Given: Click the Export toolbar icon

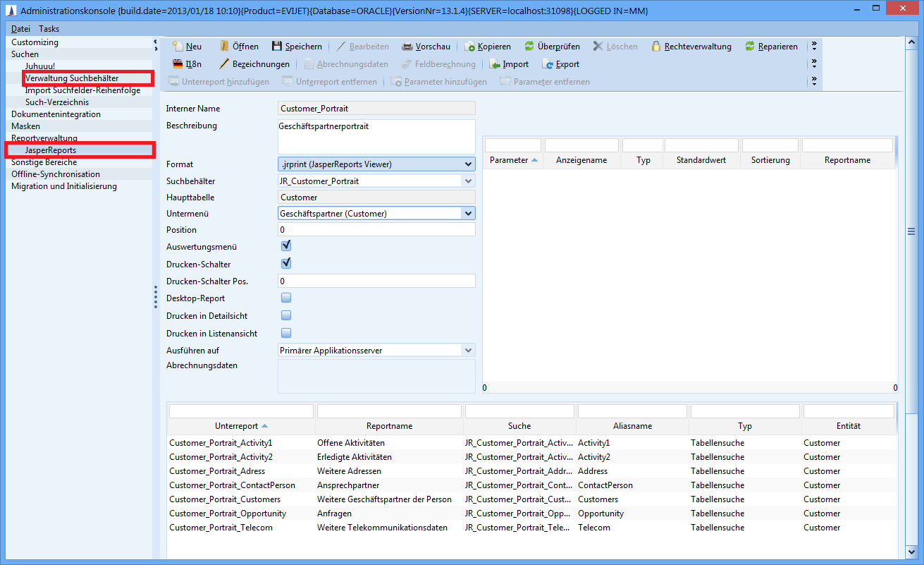Looking at the screenshot, I should 547,64.
